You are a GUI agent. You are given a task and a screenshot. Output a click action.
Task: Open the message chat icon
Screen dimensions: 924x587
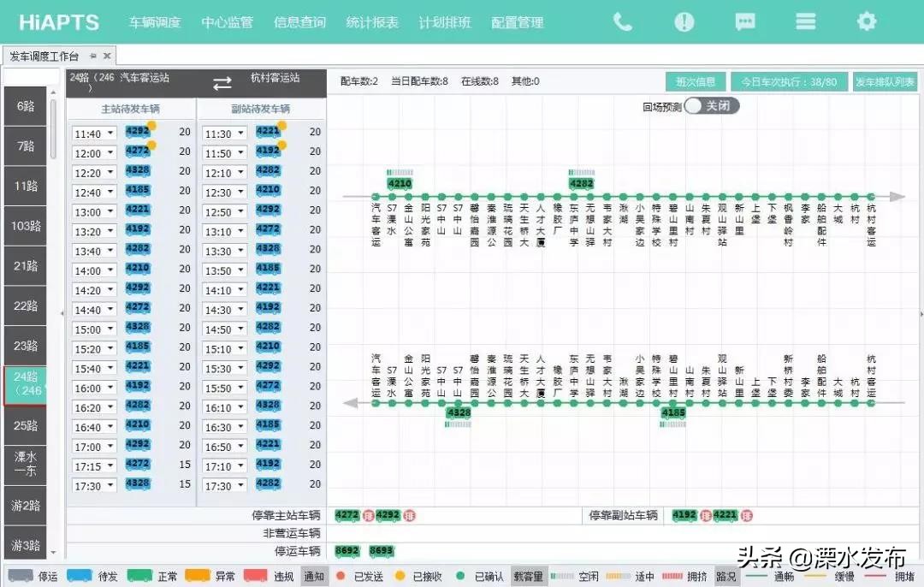coord(744,21)
